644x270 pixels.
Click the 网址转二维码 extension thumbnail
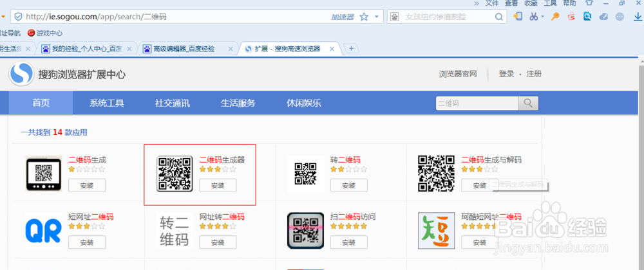pyautogui.click(x=175, y=231)
